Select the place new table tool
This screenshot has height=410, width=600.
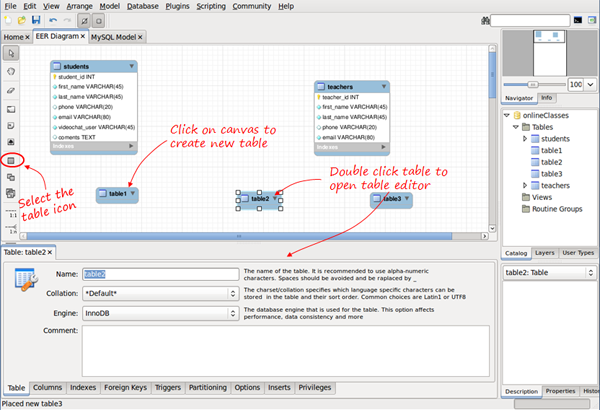11,161
